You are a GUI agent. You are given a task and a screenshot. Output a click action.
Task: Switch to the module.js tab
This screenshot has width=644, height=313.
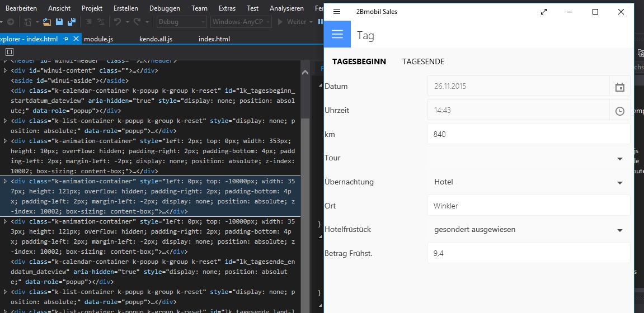point(98,39)
